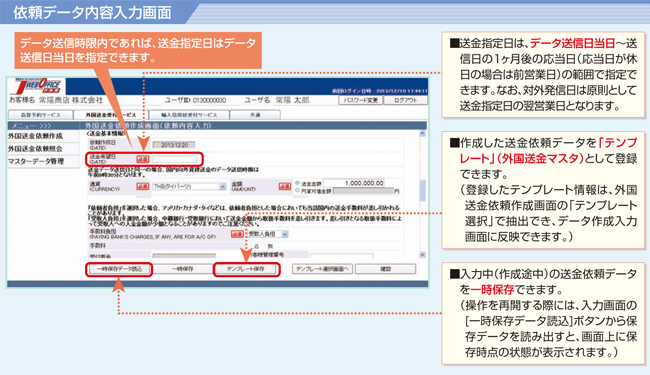Click the 一時保存データ読込 button

119,269
